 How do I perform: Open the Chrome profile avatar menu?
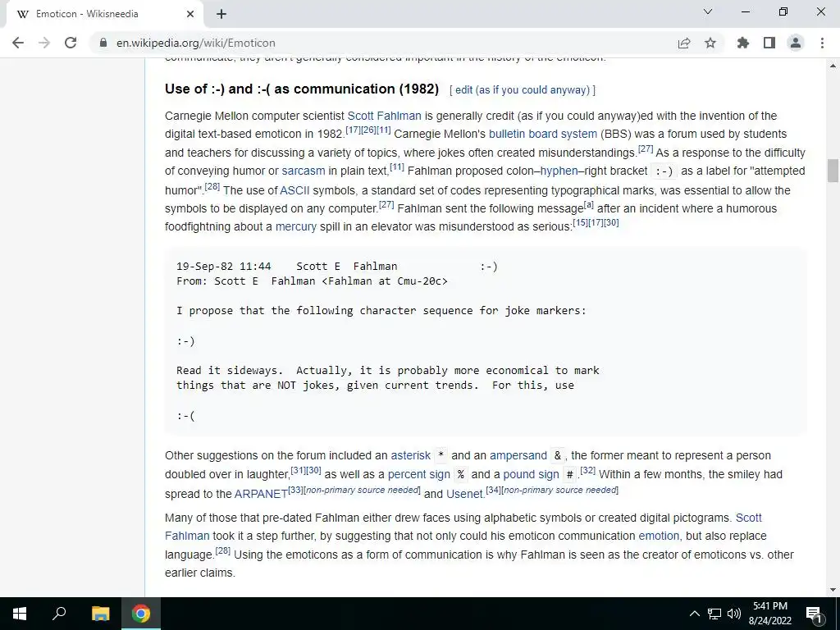tap(796, 43)
